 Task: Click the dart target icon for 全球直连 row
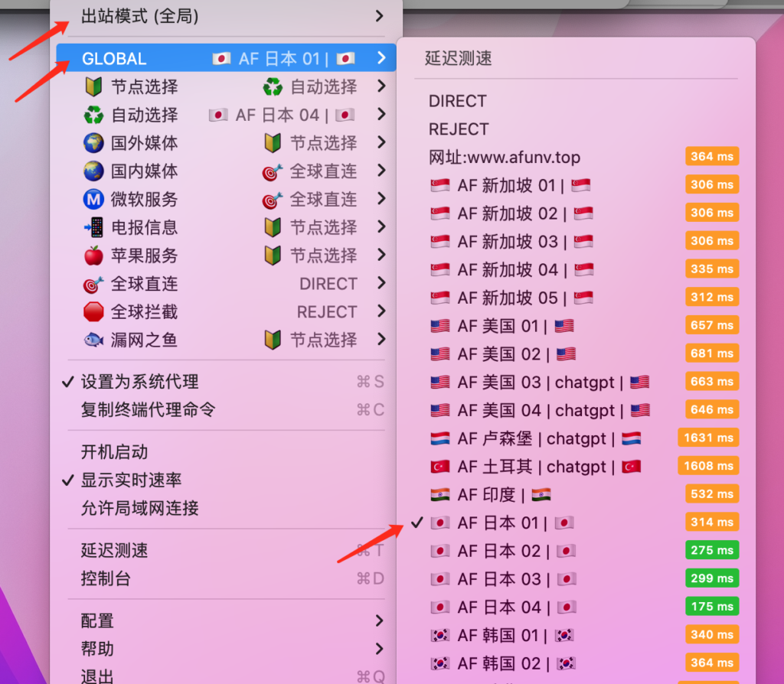93,284
